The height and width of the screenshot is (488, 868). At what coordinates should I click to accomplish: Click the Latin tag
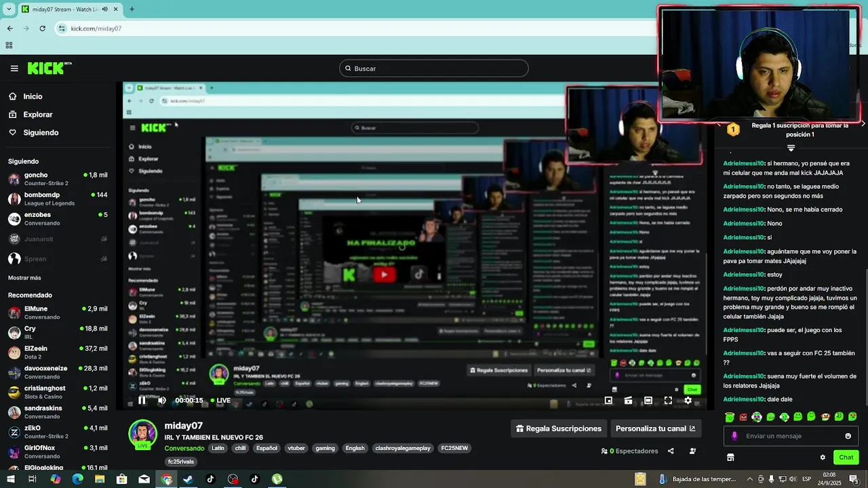click(218, 448)
